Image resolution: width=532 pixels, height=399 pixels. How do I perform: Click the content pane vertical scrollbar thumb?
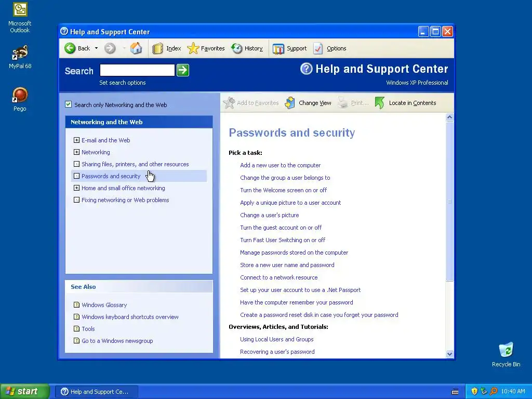(449, 201)
